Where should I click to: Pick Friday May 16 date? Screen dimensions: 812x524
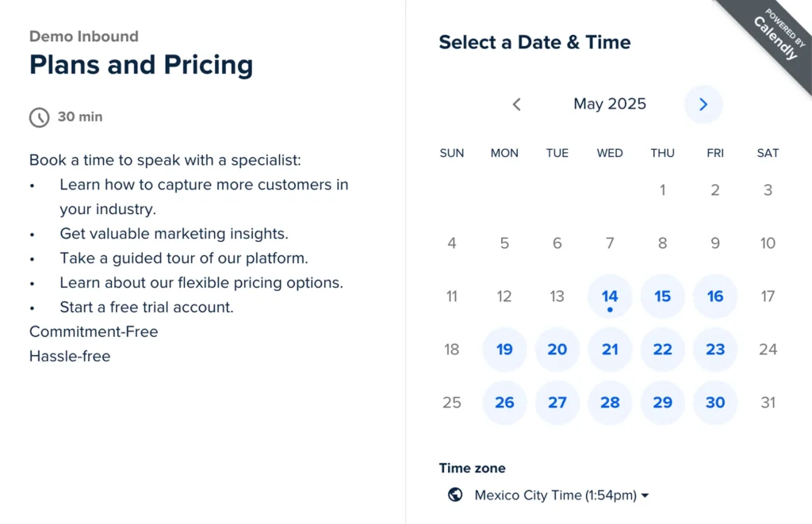(x=715, y=296)
